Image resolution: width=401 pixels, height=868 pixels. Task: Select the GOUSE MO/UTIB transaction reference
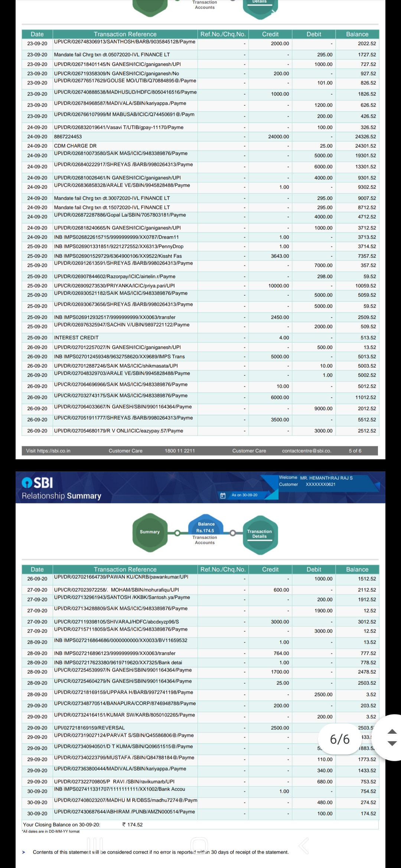pos(125,80)
